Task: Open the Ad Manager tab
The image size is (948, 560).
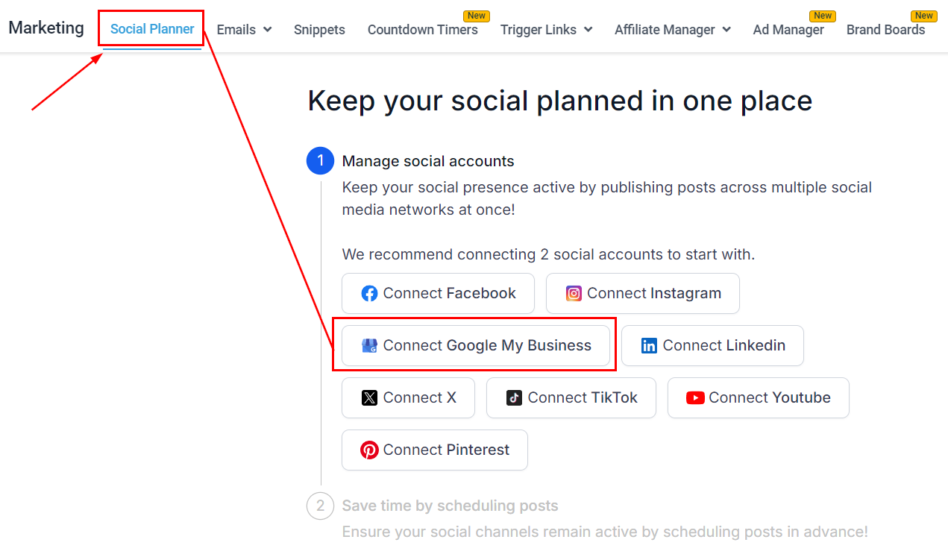Action: coord(788,30)
